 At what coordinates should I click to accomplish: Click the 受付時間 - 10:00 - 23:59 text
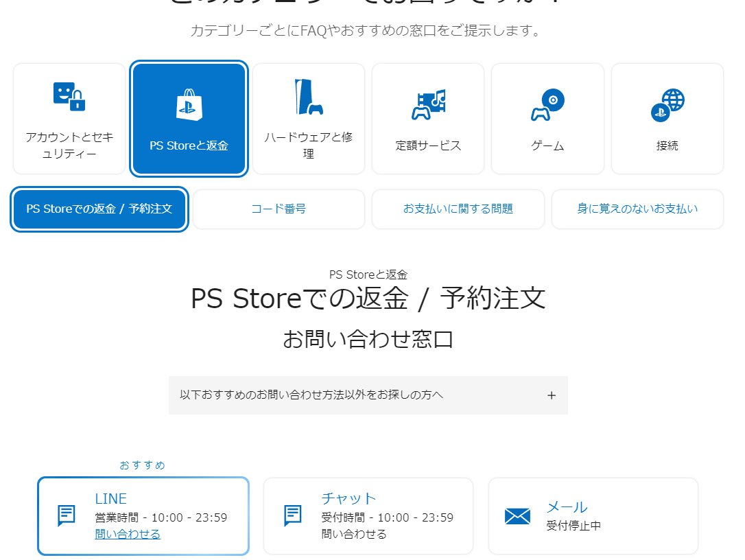(387, 517)
